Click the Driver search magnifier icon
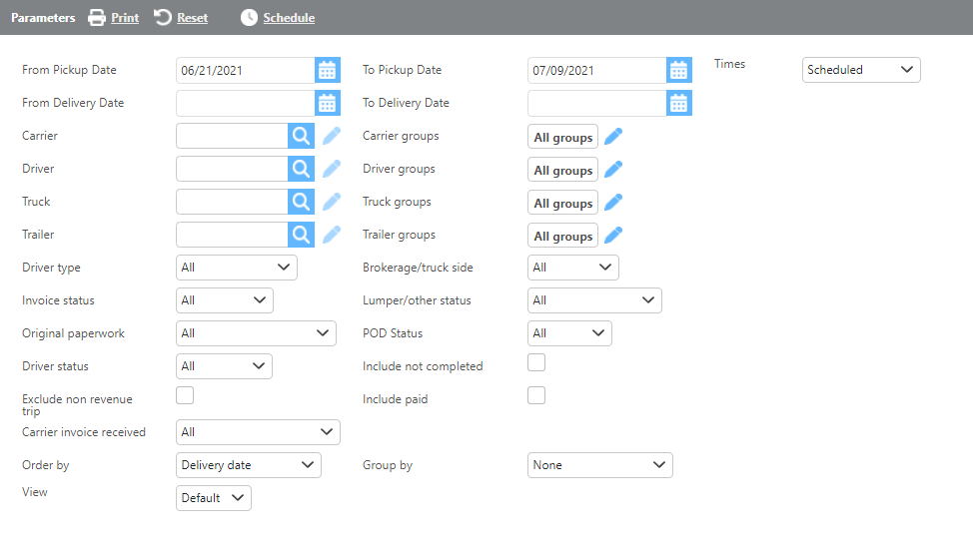Viewport: 973px width, 560px height. [301, 169]
